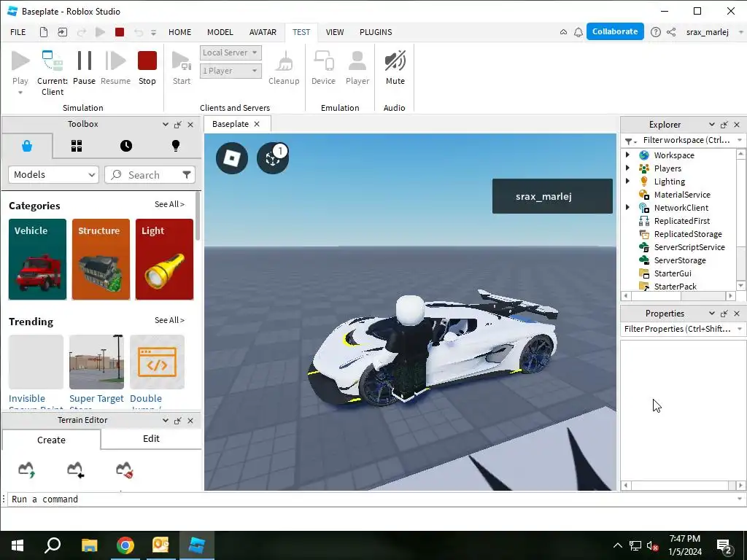The image size is (747, 560).
Task: Open the srax_marlej account menu
Action: [714, 32]
